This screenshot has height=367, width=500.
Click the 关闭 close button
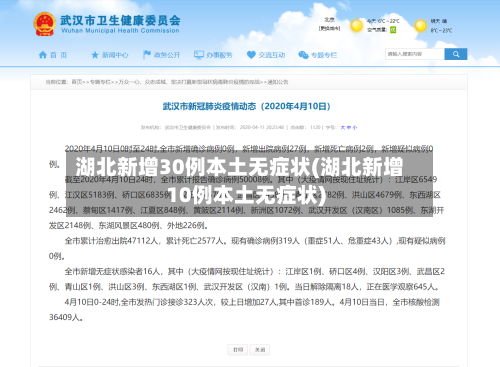(x=260, y=350)
